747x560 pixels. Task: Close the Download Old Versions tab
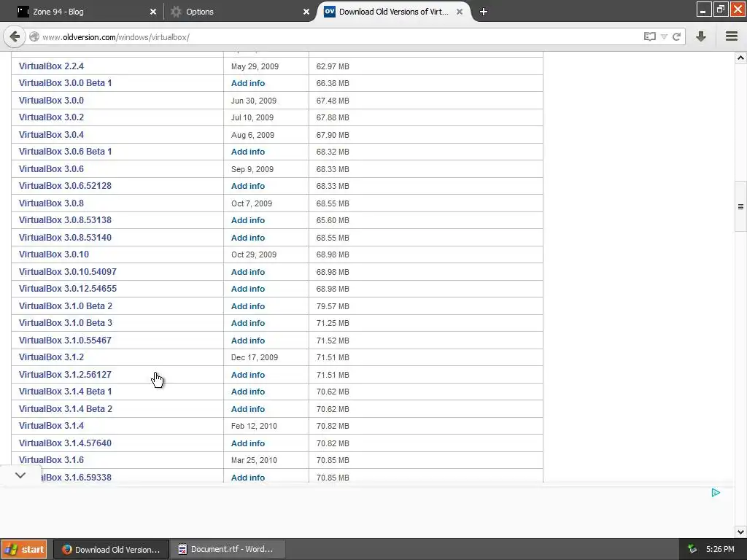click(x=460, y=12)
